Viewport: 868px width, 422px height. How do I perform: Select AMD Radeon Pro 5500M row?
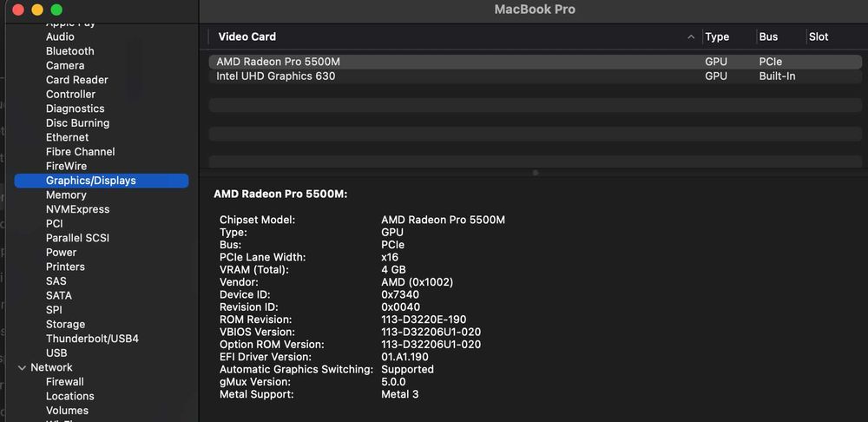(536, 62)
